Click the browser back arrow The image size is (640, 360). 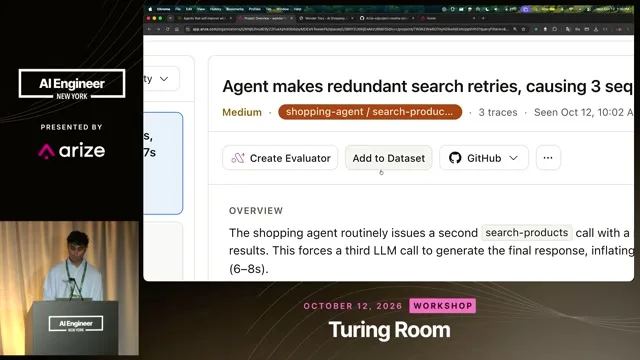(x=149, y=29)
